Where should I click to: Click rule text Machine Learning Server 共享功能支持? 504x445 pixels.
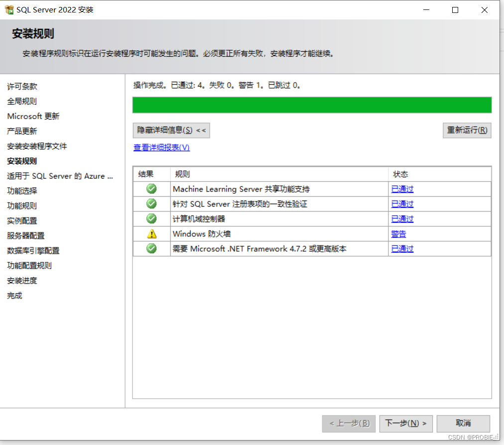[x=241, y=189]
